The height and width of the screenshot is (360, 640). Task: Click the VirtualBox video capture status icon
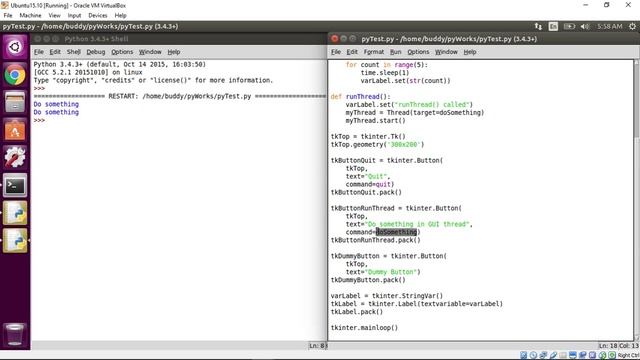click(582, 355)
